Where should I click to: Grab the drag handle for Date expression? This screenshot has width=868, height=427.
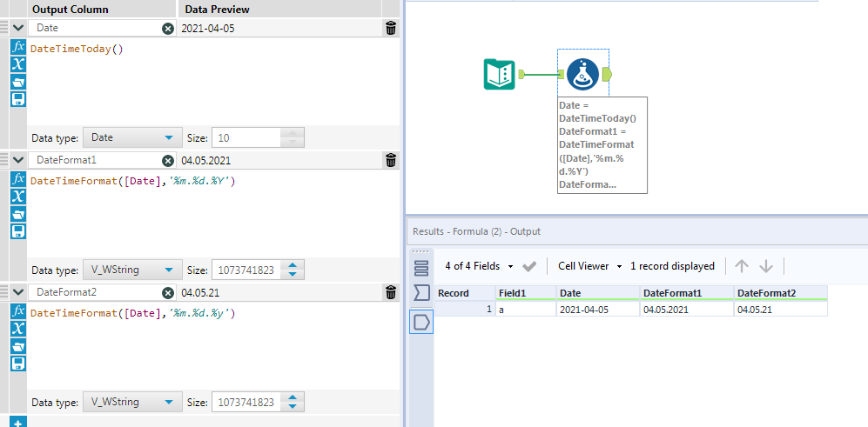pyautogui.click(x=3, y=28)
